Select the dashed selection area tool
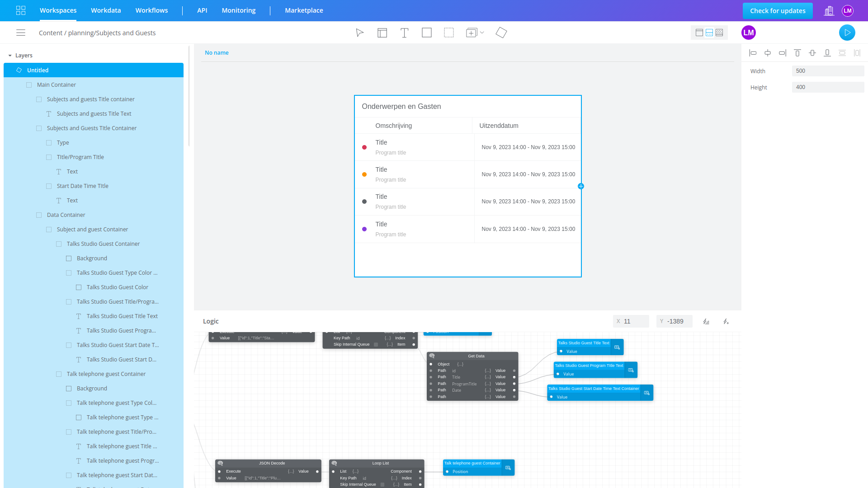This screenshot has height=488, width=868. point(448,33)
